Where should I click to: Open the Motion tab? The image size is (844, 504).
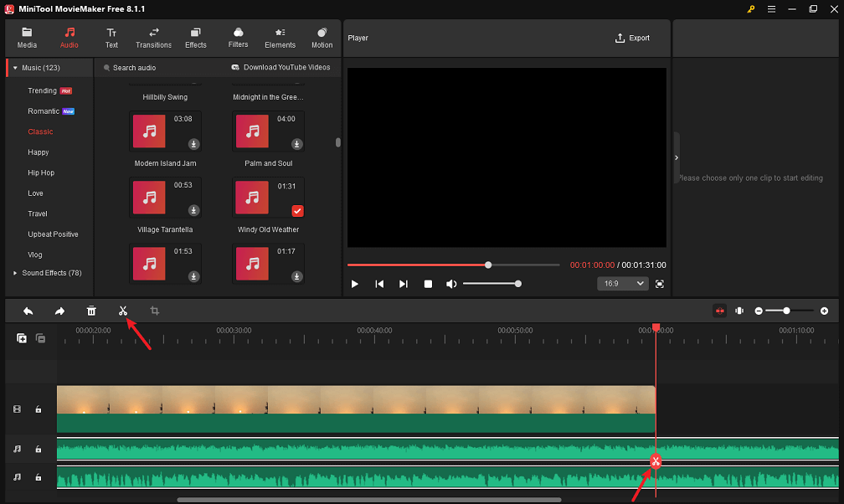(322, 39)
